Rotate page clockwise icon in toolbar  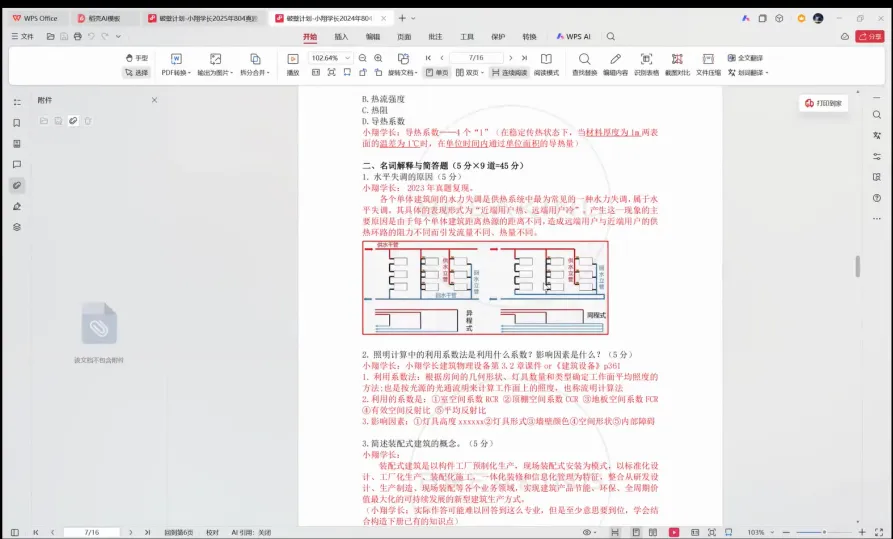pos(378,73)
